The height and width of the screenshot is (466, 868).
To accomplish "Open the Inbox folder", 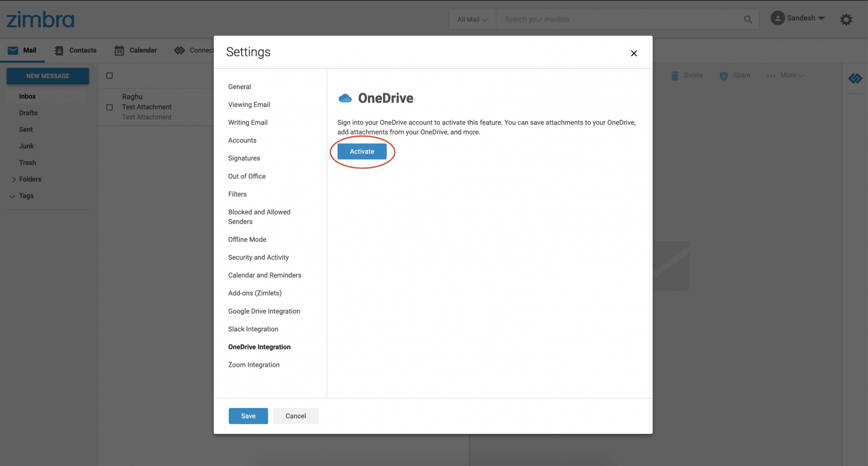I will 27,97.
